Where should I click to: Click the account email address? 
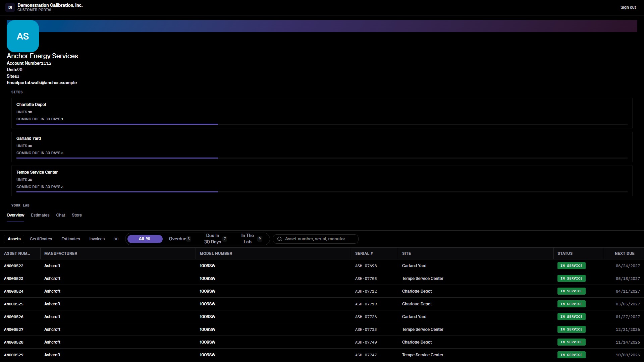47,83
